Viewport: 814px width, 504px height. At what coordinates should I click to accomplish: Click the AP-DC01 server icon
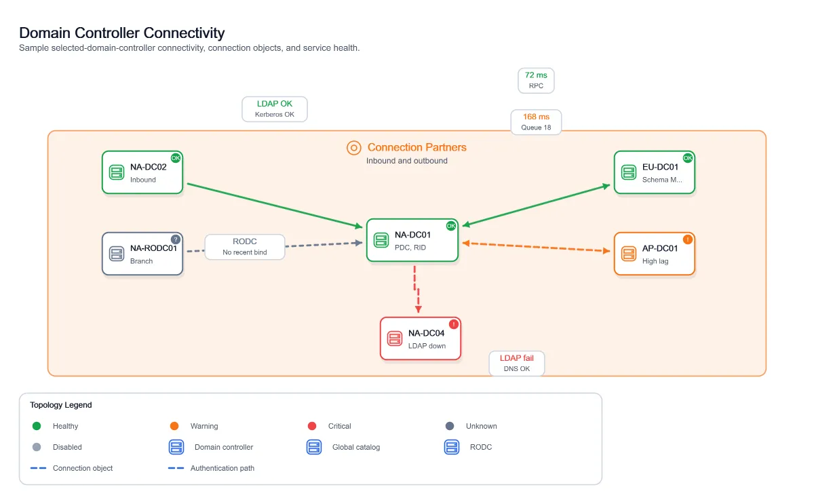point(628,254)
